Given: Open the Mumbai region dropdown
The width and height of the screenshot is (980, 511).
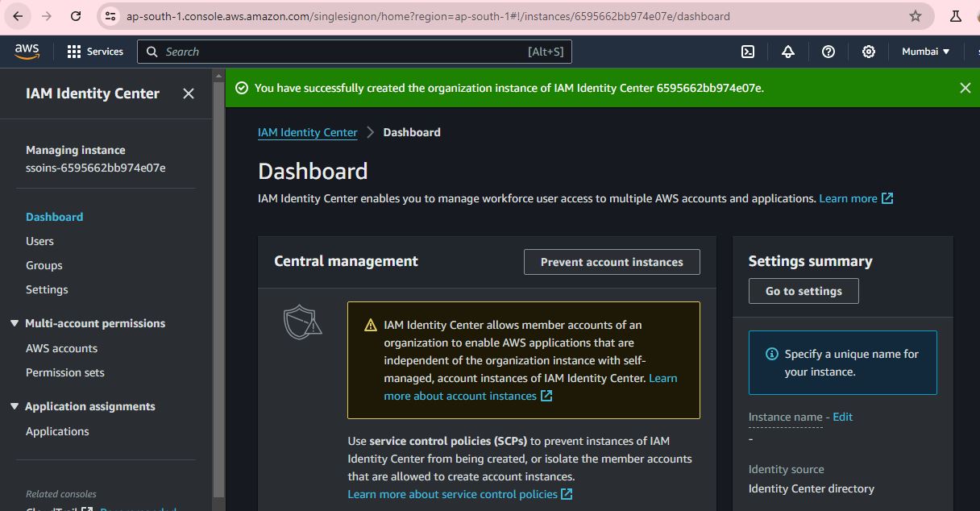Looking at the screenshot, I should [925, 52].
